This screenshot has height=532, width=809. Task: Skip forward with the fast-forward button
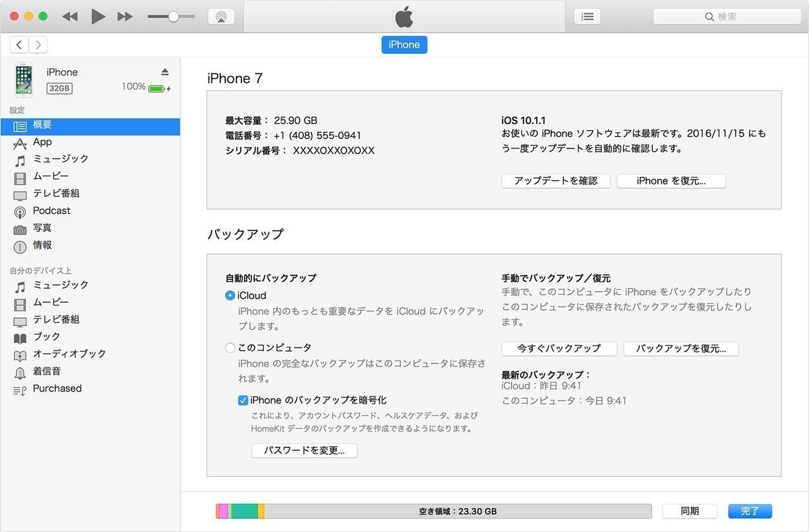click(x=125, y=16)
